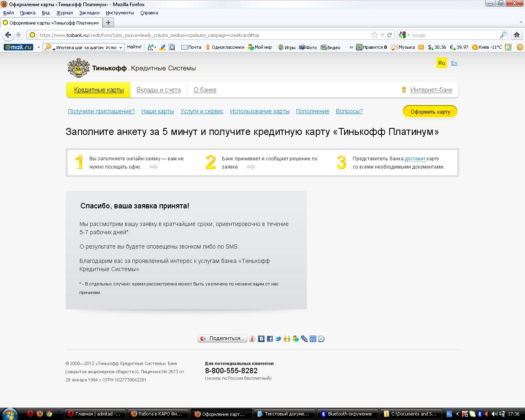
Task: Switch to the Bluetooth-окружение taskbar window
Action: [348, 414]
